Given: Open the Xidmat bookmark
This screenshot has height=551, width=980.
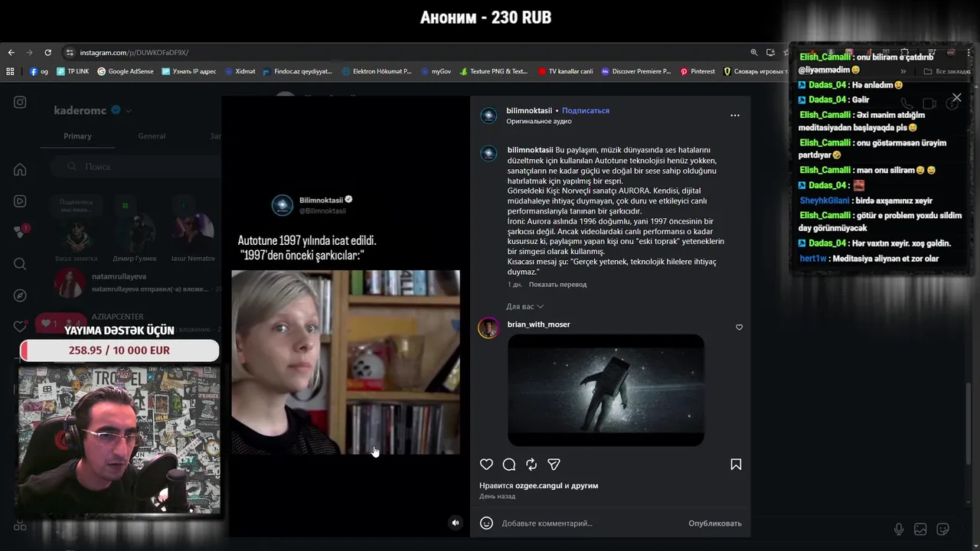Looking at the screenshot, I should 240,71.
